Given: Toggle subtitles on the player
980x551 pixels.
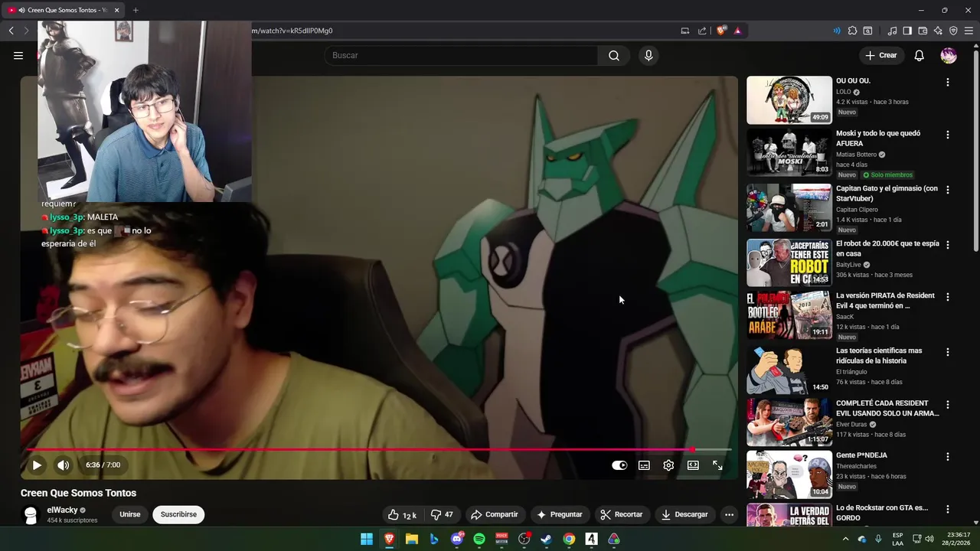Looking at the screenshot, I should point(645,465).
